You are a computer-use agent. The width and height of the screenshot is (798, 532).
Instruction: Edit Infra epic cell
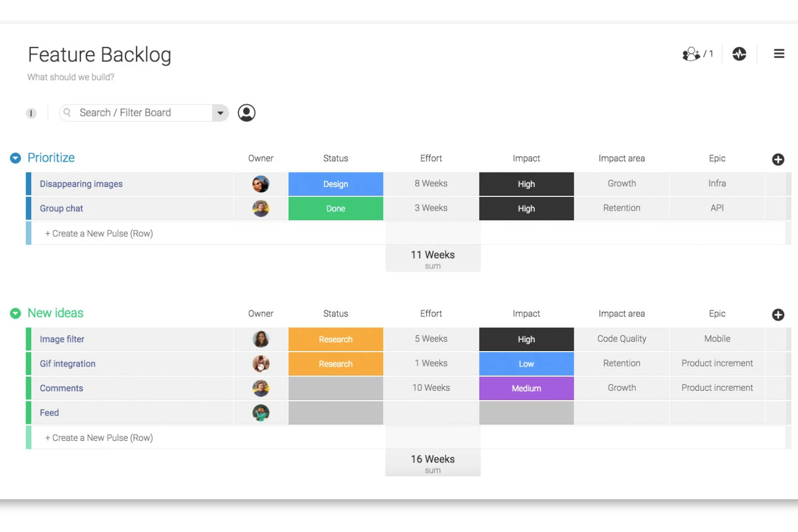(x=717, y=184)
